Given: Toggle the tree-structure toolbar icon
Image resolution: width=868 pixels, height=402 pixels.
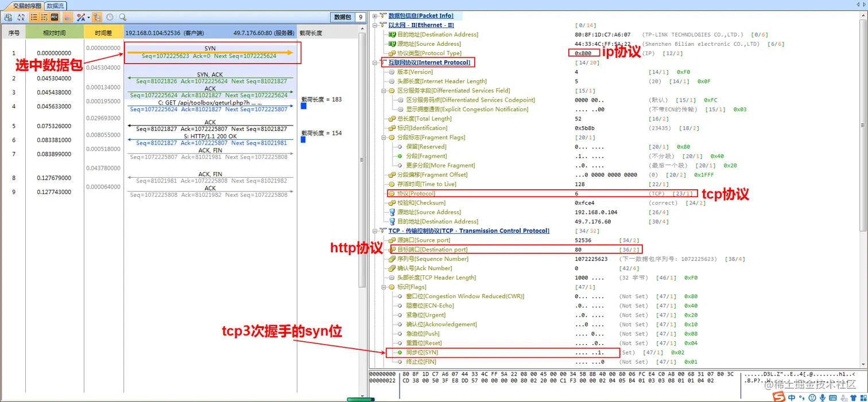Looking at the screenshot, I should point(96,17).
